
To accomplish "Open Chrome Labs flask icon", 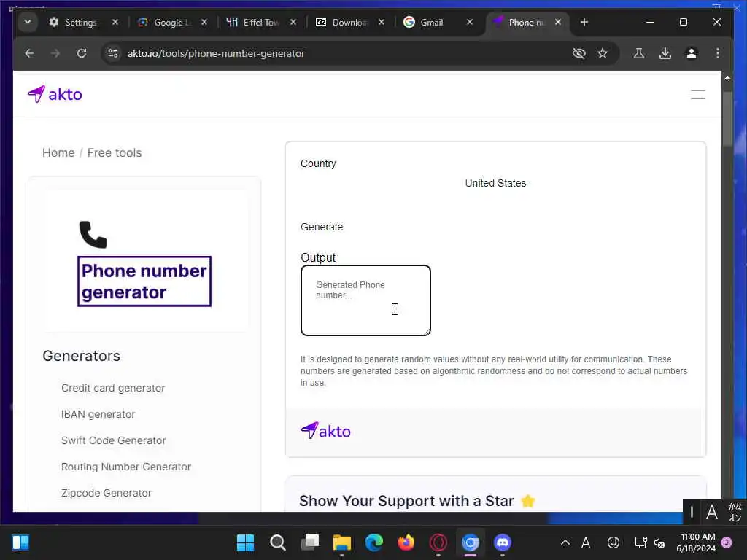I will pos(639,53).
